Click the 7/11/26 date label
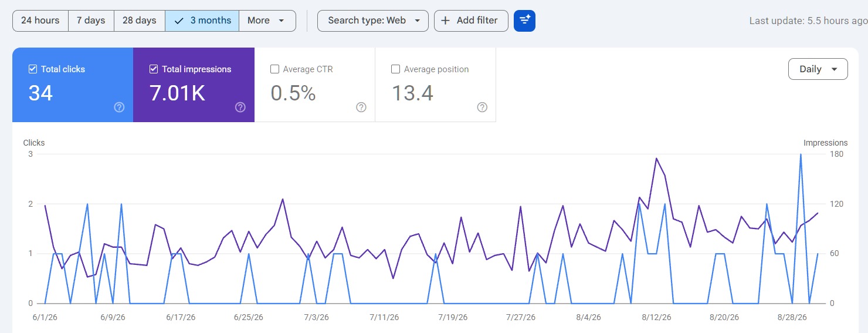The height and width of the screenshot is (333, 868). pos(384,317)
